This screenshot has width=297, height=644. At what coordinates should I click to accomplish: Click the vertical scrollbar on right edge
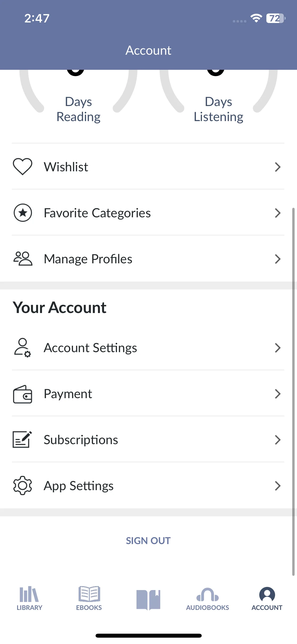[293, 392]
